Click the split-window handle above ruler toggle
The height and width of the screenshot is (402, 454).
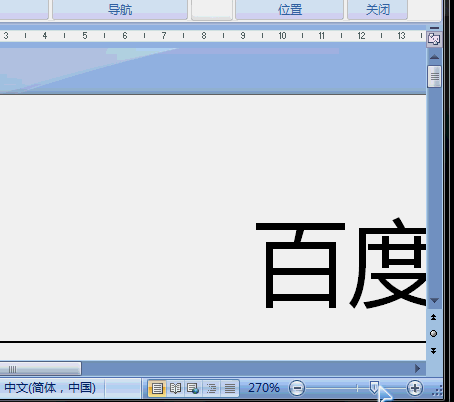434,28
